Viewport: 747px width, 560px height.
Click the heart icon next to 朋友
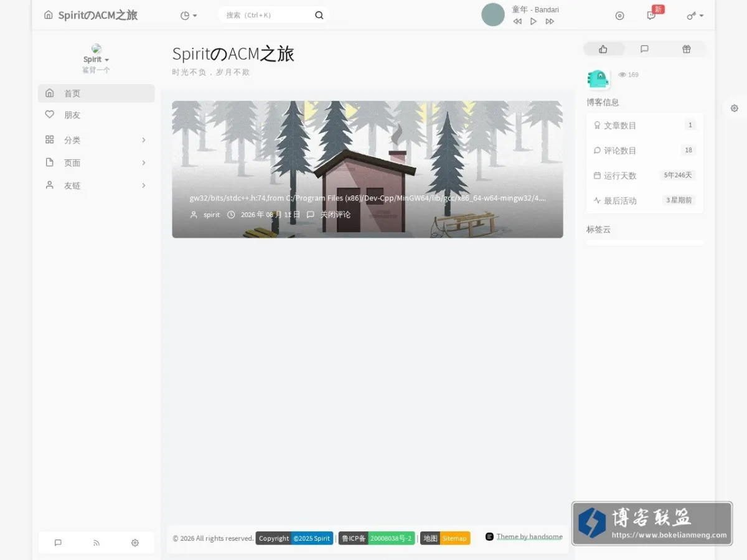point(50,114)
